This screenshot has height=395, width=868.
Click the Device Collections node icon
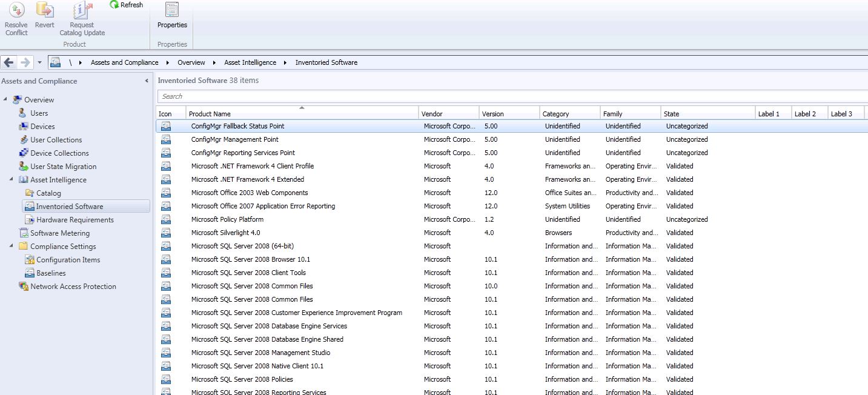click(23, 153)
